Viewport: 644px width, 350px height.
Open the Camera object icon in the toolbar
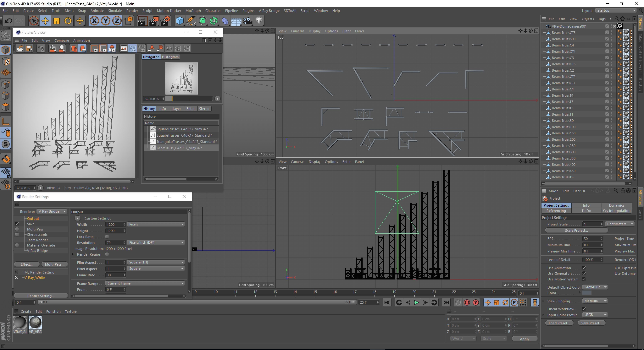(247, 21)
